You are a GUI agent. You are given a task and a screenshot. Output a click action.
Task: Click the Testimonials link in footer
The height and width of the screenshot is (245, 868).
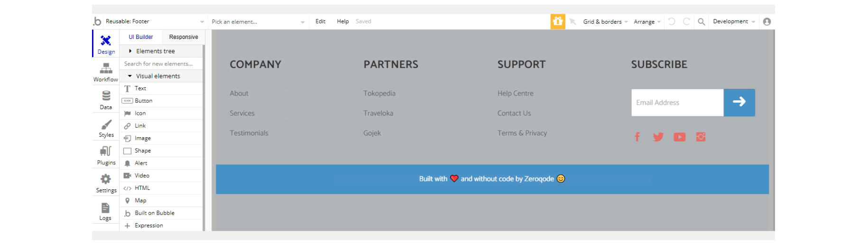[x=249, y=133]
